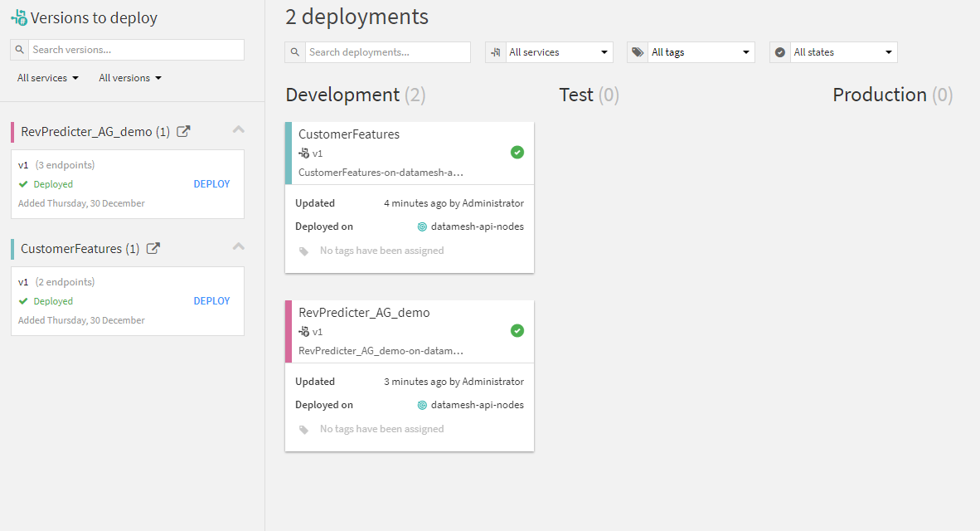Focus the Search deployments input field
The image size is (980, 531).
point(387,52)
